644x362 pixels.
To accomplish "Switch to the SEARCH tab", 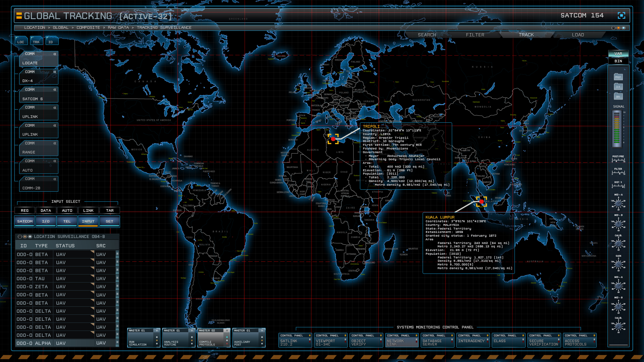I will coord(427,35).
